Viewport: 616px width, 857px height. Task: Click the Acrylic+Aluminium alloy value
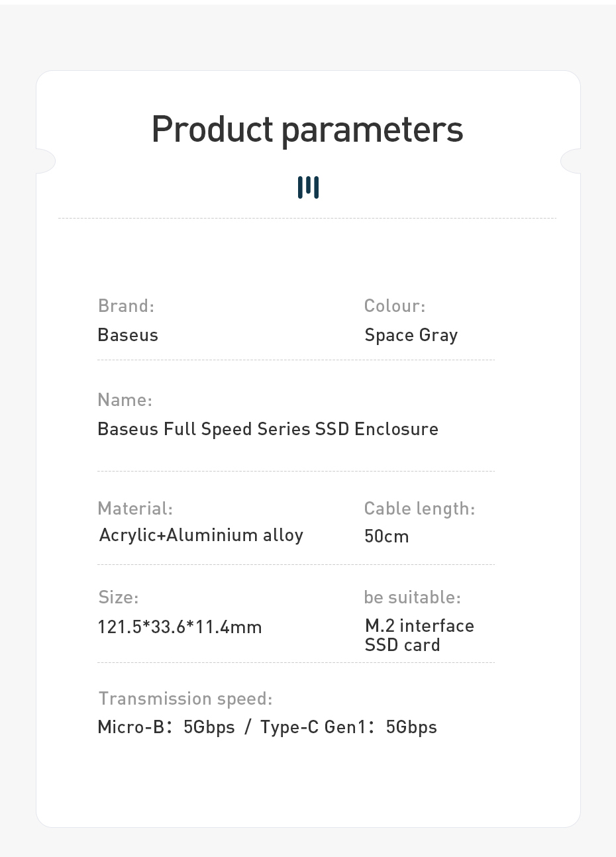[201, 535]
